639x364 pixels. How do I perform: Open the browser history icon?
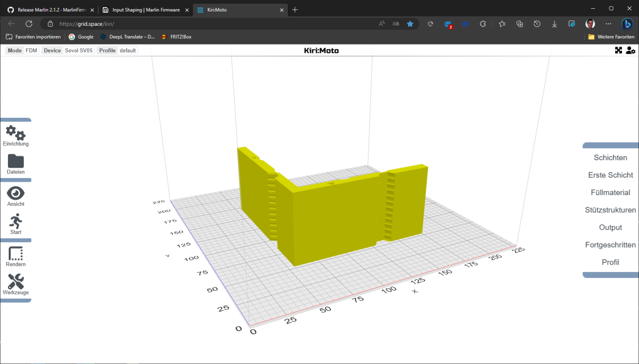pyautogui.click(x=537, y=24)
